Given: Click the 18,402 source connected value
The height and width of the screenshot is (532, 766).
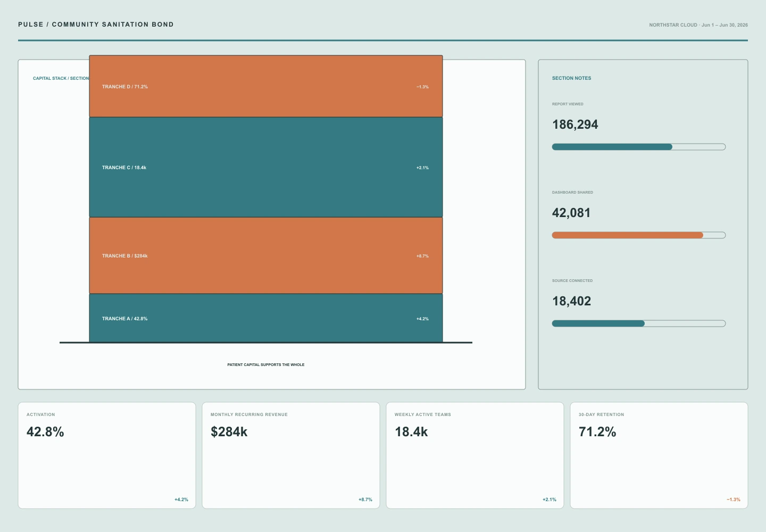Looking at the screenshot, I should coord(572,301).
